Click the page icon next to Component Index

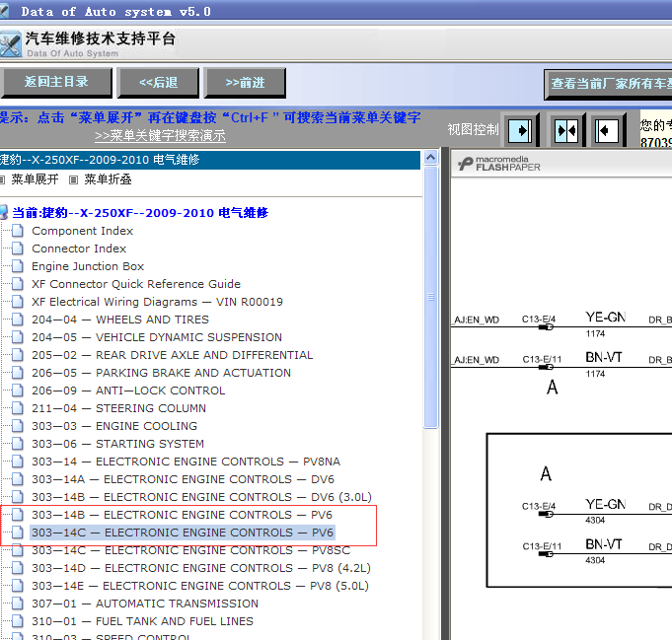click(x=18, y=231)
